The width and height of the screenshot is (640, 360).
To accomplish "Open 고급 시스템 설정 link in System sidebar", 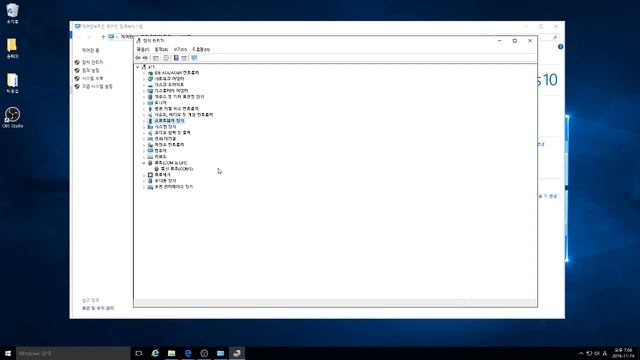I will click(x=97, y=87).
